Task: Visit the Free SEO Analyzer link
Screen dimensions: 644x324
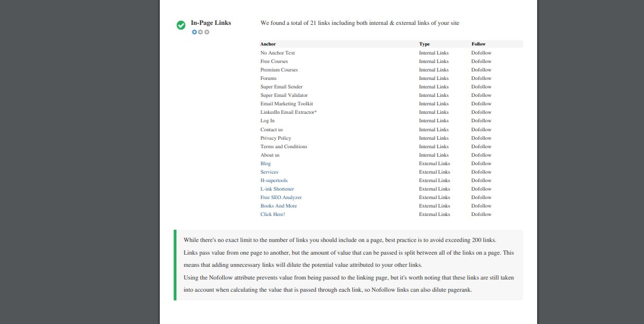Action: [x=280, y=197]
